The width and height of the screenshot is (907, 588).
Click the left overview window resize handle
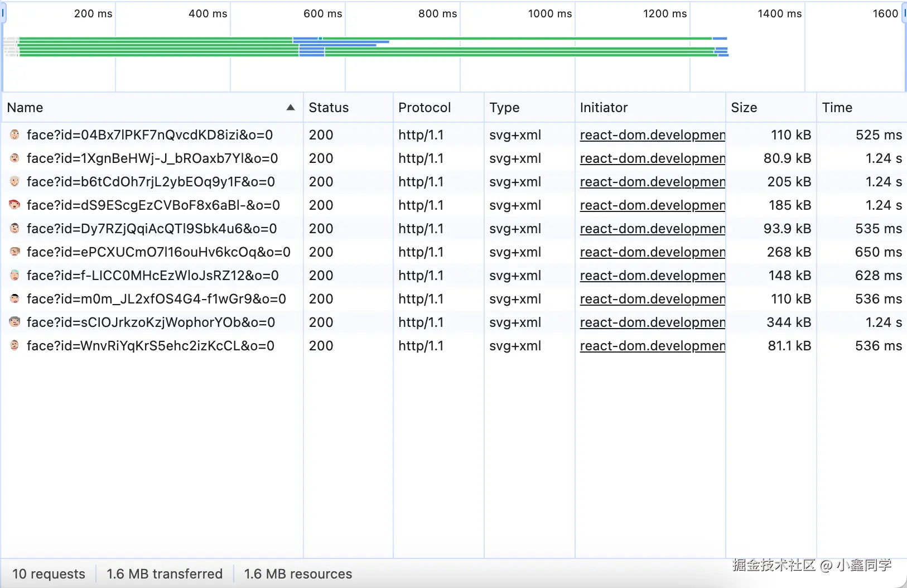3,13
